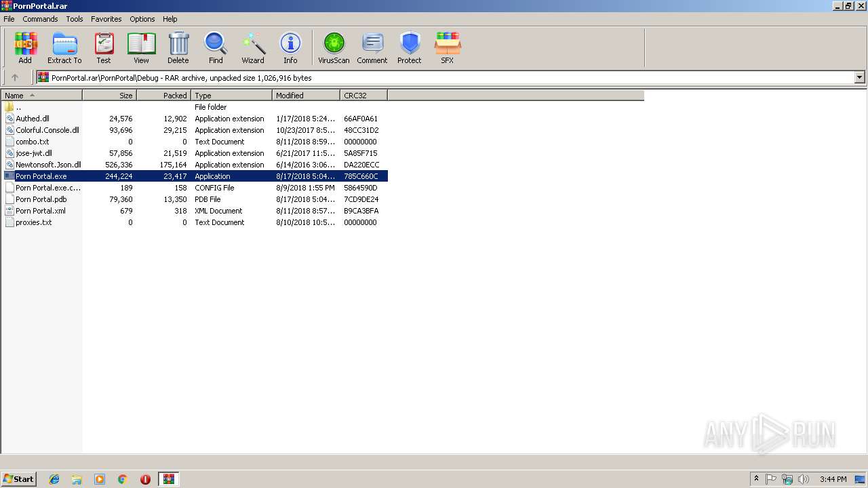Sort files by Packed column
Image resolution: width=868 pixels, height=488 pixels.
(x=164, y=96)
